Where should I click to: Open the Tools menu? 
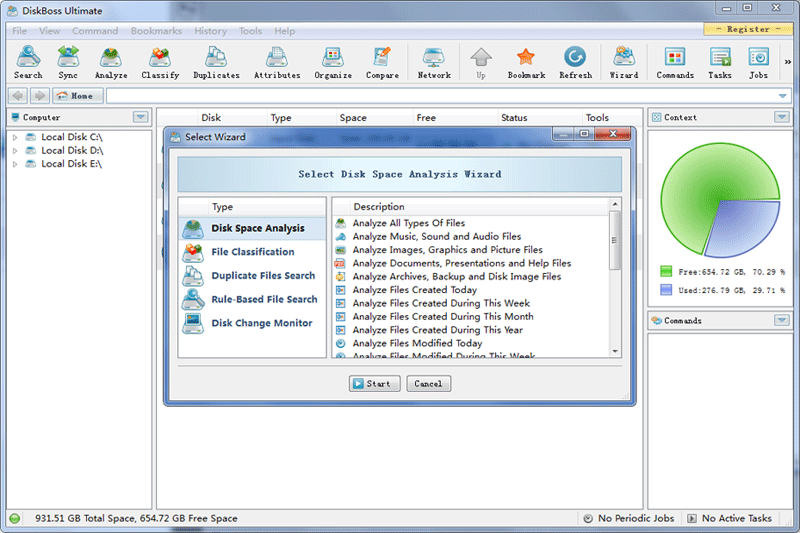pyautogui.click(x=250, y=31)
